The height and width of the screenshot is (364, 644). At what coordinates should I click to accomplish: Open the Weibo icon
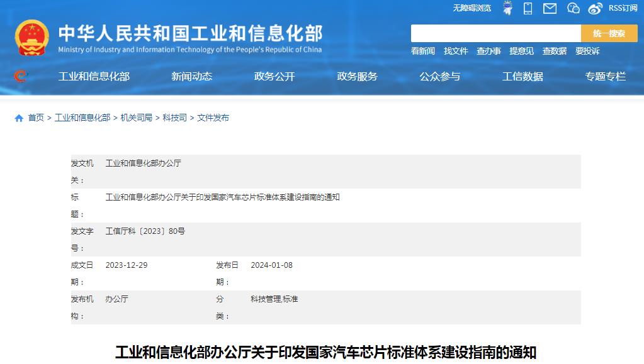595,8
